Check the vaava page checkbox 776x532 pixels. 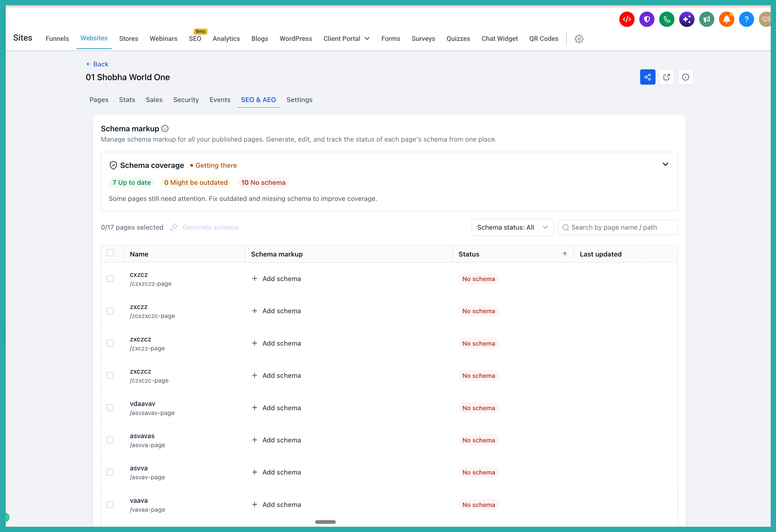tap(110, 504)
